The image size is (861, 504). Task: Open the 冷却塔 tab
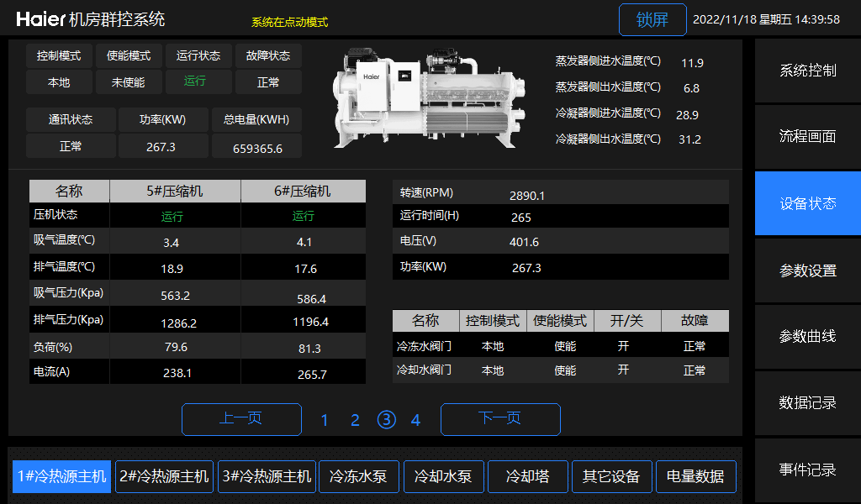pos(527,476)
